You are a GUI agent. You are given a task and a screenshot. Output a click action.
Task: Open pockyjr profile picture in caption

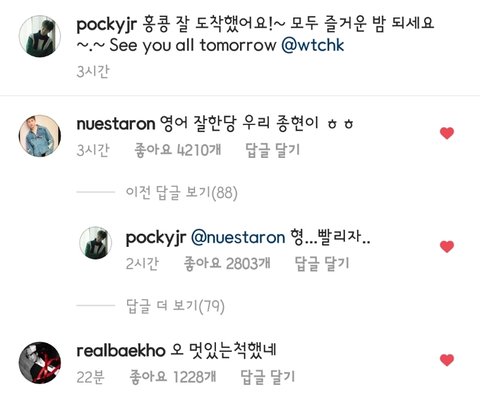point(40,36)
